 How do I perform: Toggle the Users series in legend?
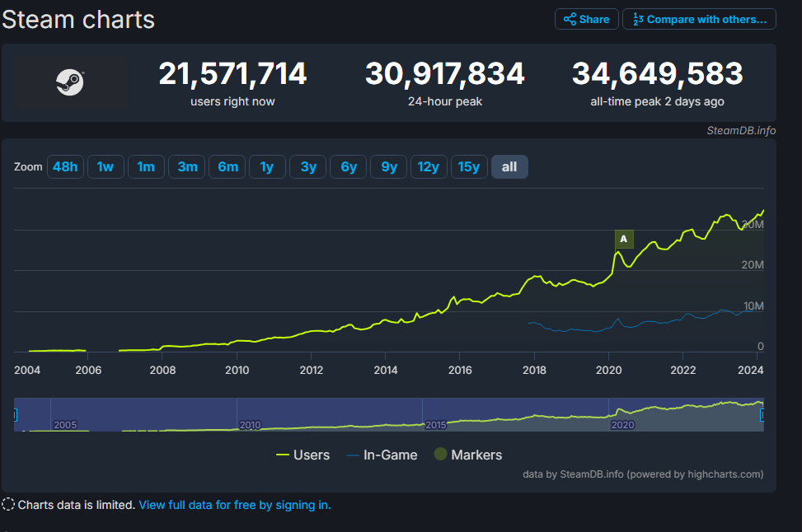(x=303, y=455)
